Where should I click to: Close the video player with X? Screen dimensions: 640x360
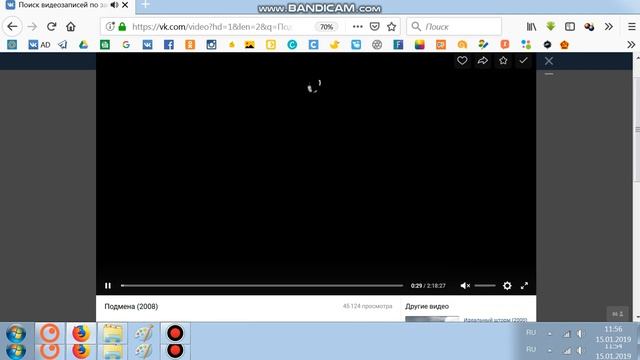point(549,61)
